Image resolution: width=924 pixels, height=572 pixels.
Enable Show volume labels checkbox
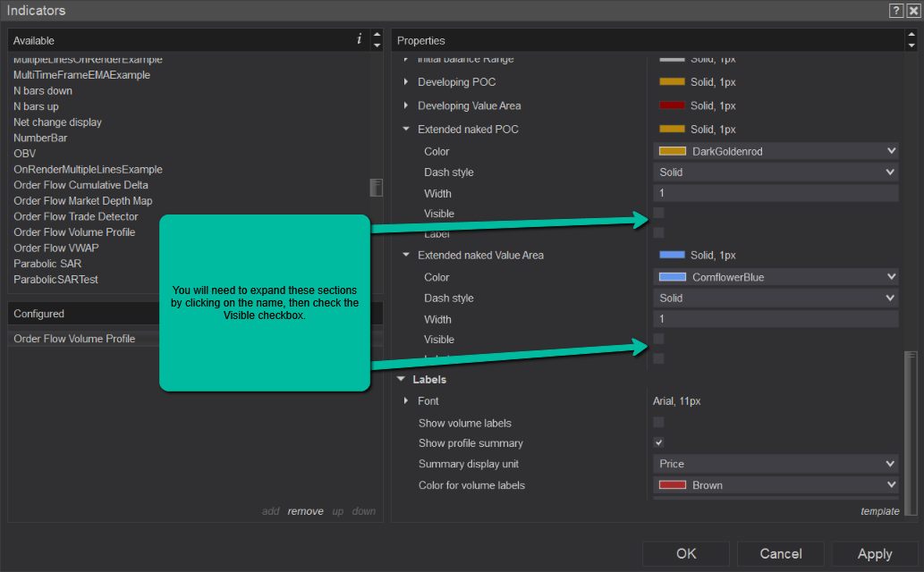(658, 422)
